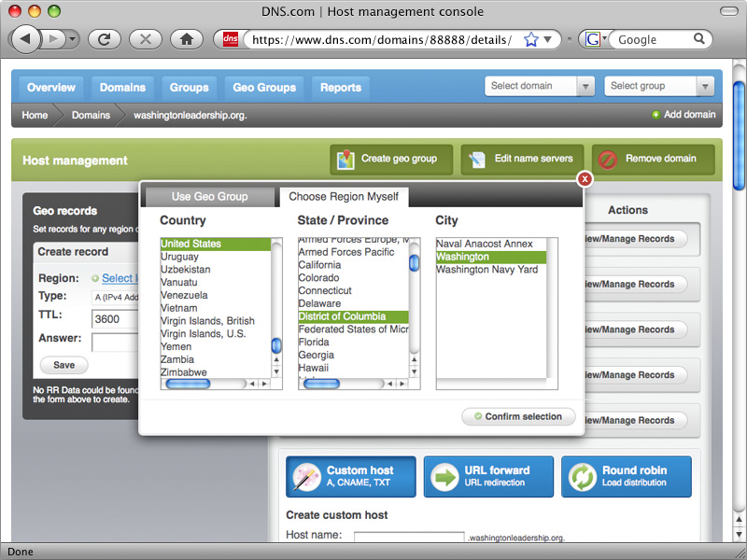Select California in State list
Image resolution: width=747 pixels, height=560 pixels.
[x=353, y=265]
